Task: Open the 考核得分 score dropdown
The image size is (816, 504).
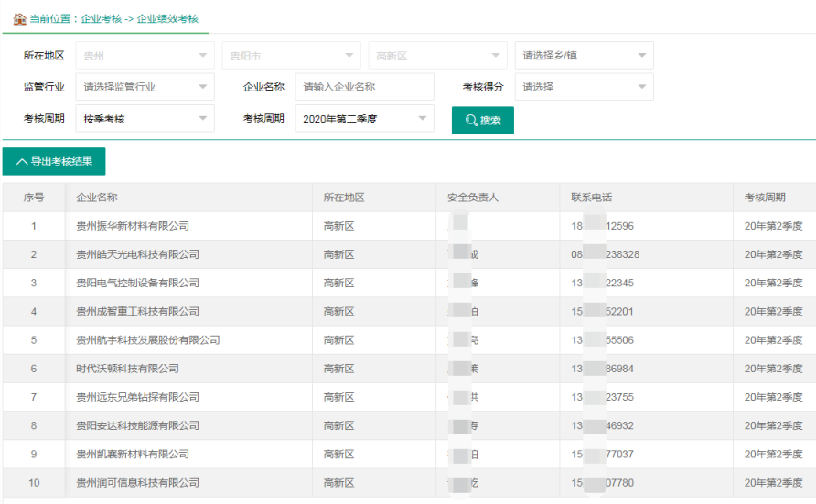Action: coord(584,88)
